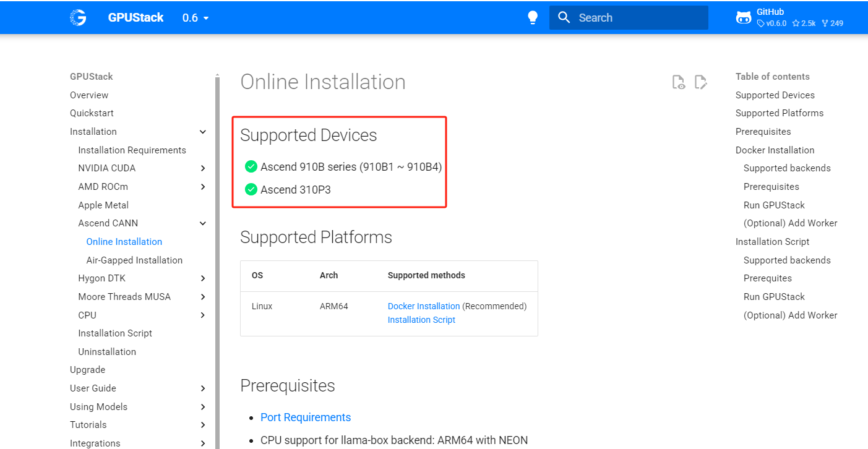868x449 pixels.
Task: Collapse the Installation section chevron
Action: pos(203,132)
